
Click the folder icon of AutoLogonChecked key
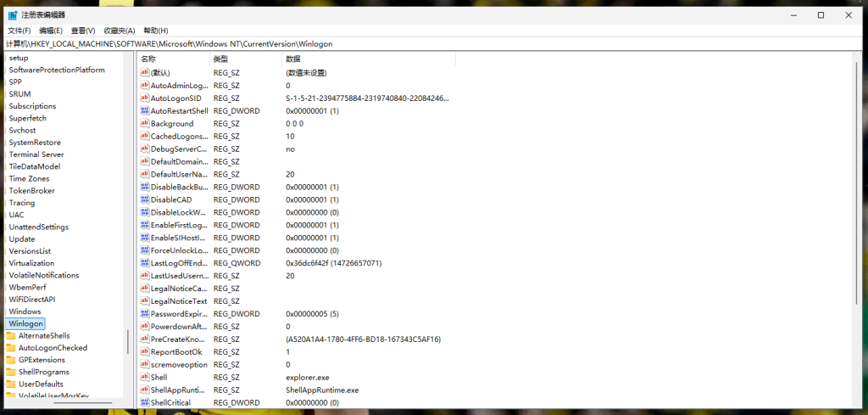[10, 348]
